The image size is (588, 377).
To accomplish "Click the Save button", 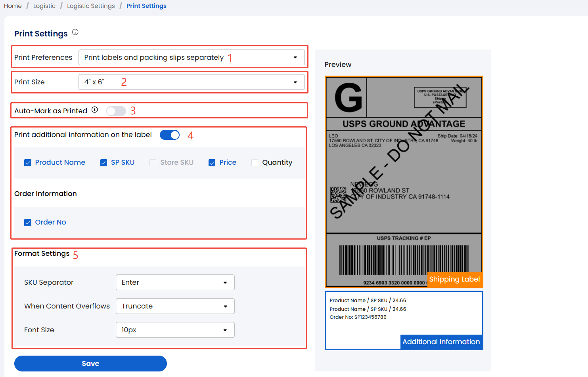I will [x=90, y=364].
